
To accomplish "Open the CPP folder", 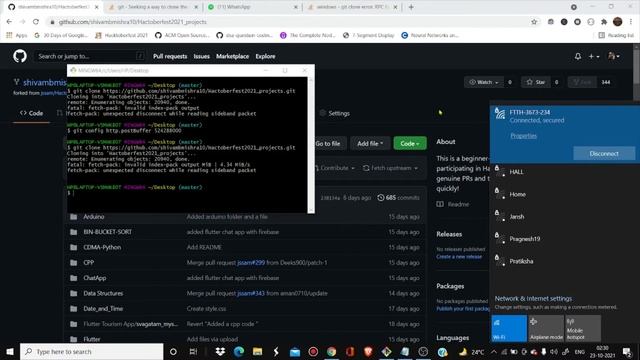I will pos(89,262).
